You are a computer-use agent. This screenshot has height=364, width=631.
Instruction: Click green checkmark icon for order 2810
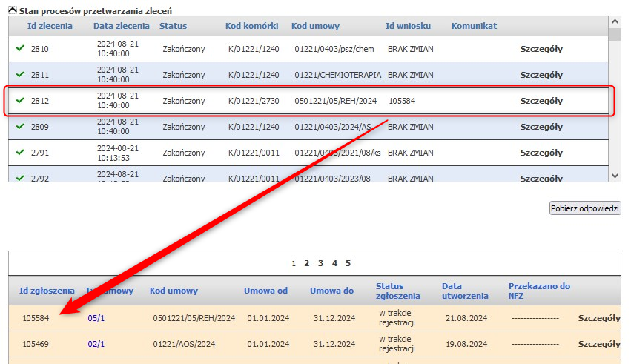coord(20,49)
